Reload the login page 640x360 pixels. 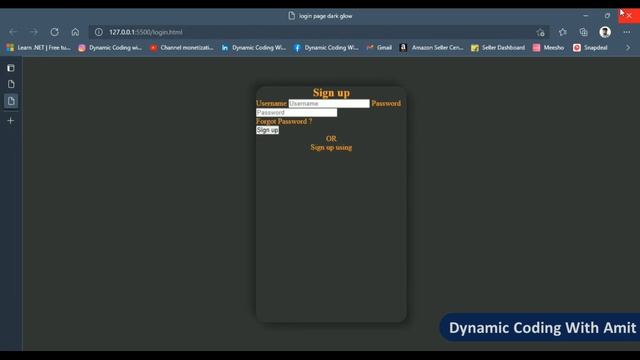click(54, 32)
